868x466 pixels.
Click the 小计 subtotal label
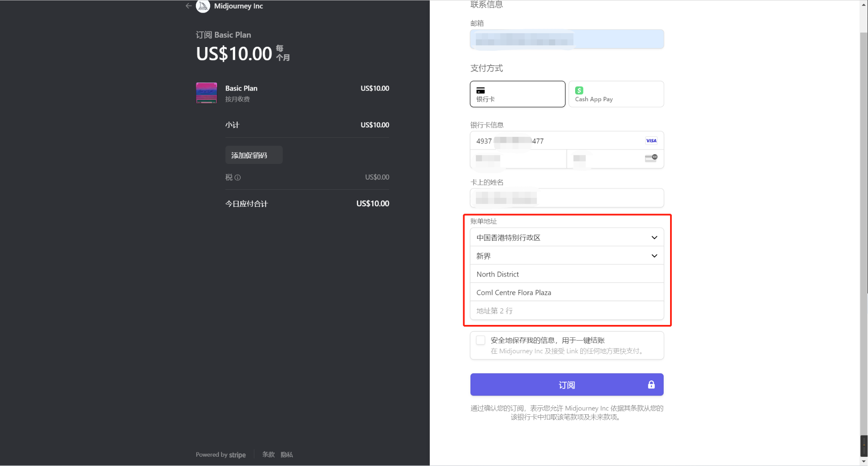point(232,125)
